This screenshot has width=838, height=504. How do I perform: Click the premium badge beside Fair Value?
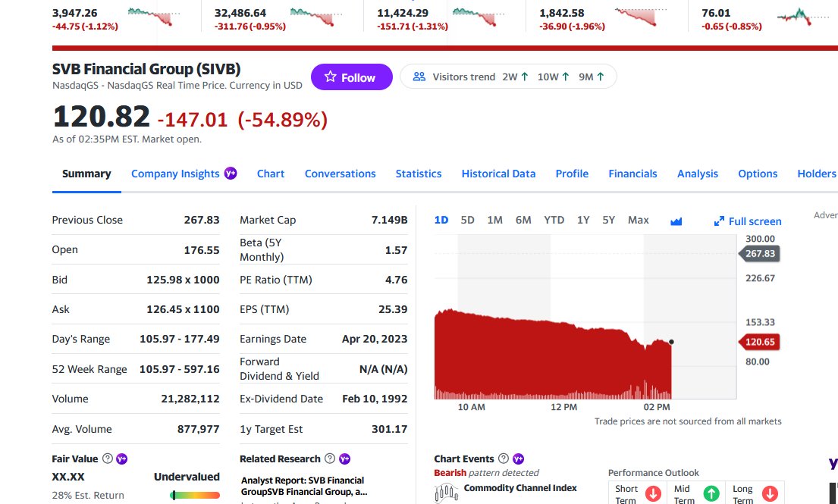pyautogui.click(x=122, y=459)
